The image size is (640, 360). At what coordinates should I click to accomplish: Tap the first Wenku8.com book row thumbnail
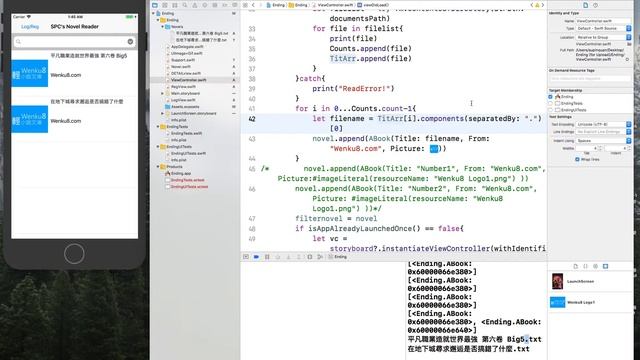(30, 73)
